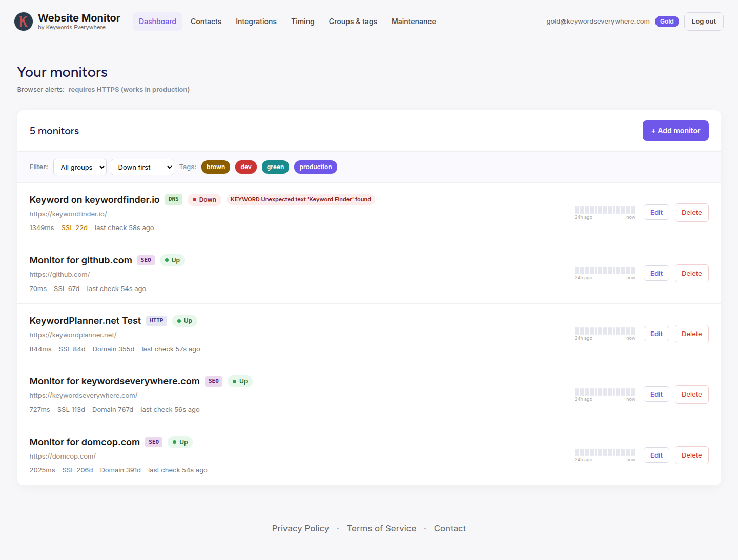Click the gold@keywordseverywhere.com account email

(x=598, y=22)
